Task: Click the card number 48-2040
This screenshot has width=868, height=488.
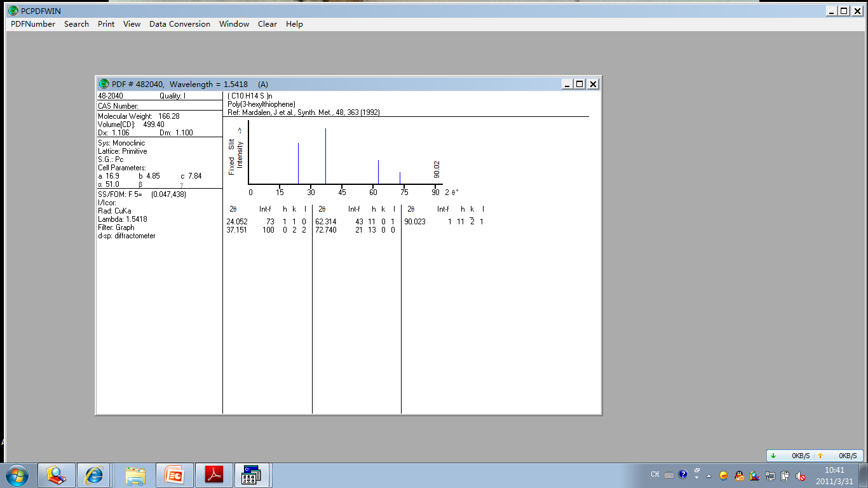Action: coord(111,96)
